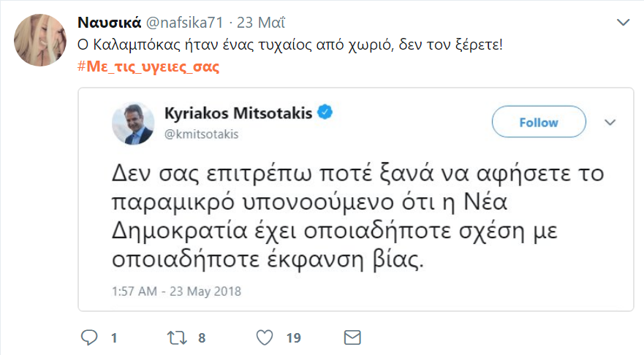The image size is (644, 355).
Task: Visit the @kmitsotakis handle
Action: pos(203,134)
